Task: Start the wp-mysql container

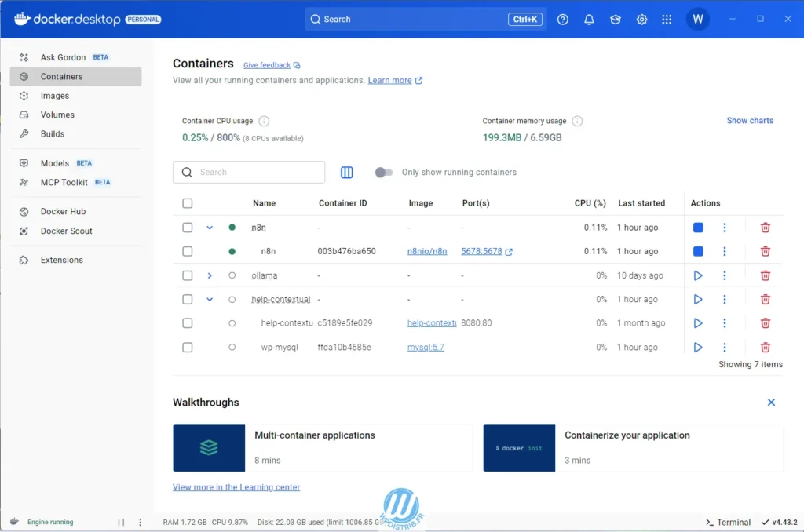Action: click(x=698, y=348)
